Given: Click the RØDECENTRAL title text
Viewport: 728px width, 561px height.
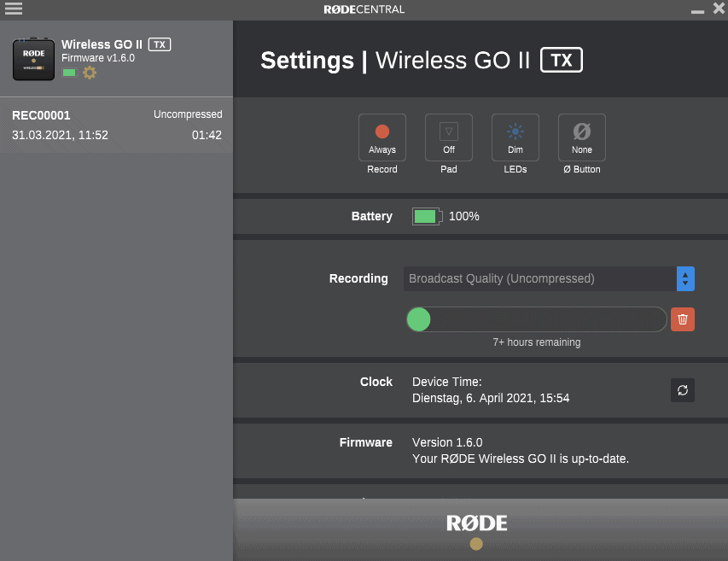Looking at the screenshot, I should click(x=364, y=9).
